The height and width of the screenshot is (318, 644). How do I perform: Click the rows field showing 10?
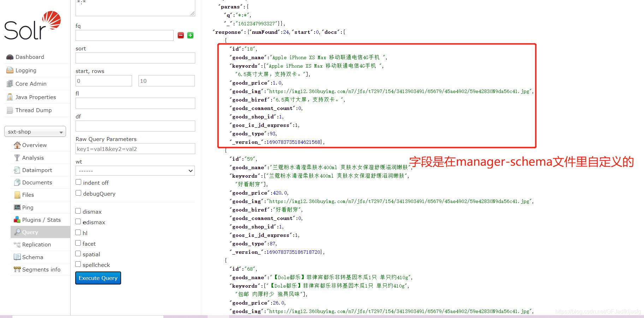coord(167,81)
